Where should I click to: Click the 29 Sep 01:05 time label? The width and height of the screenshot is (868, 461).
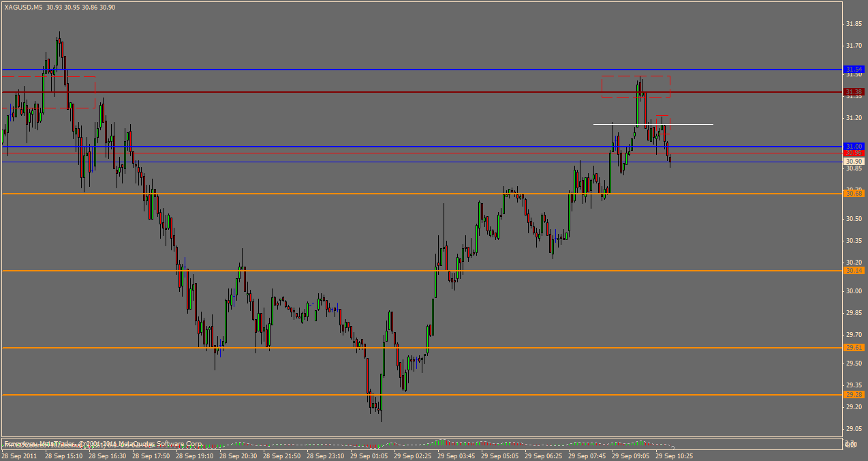tap(369, 455)
